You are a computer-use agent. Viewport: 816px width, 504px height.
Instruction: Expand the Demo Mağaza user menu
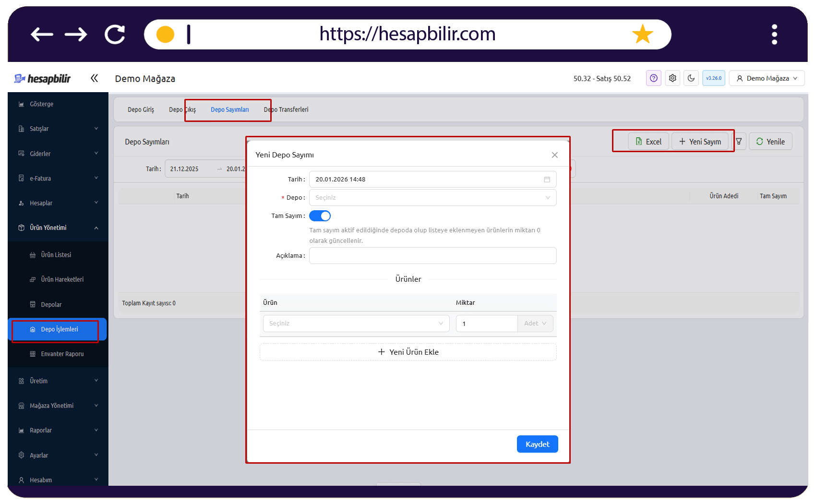[x=767, y=78]
